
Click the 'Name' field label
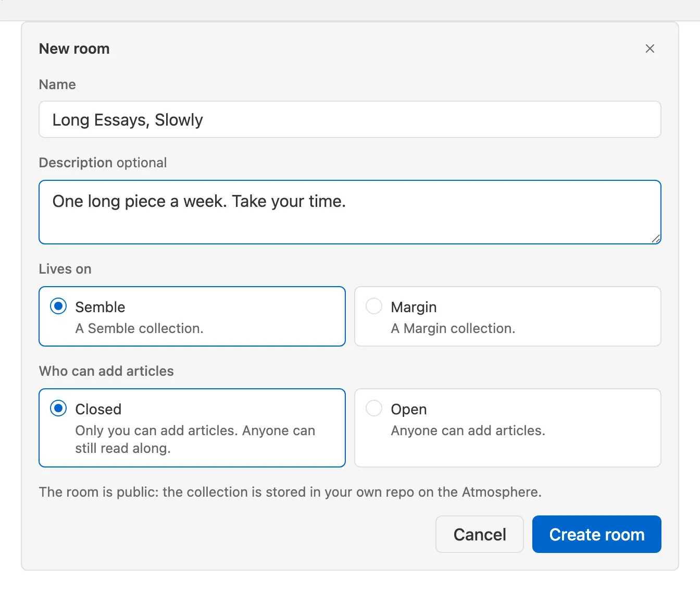[x=57, y=84]
